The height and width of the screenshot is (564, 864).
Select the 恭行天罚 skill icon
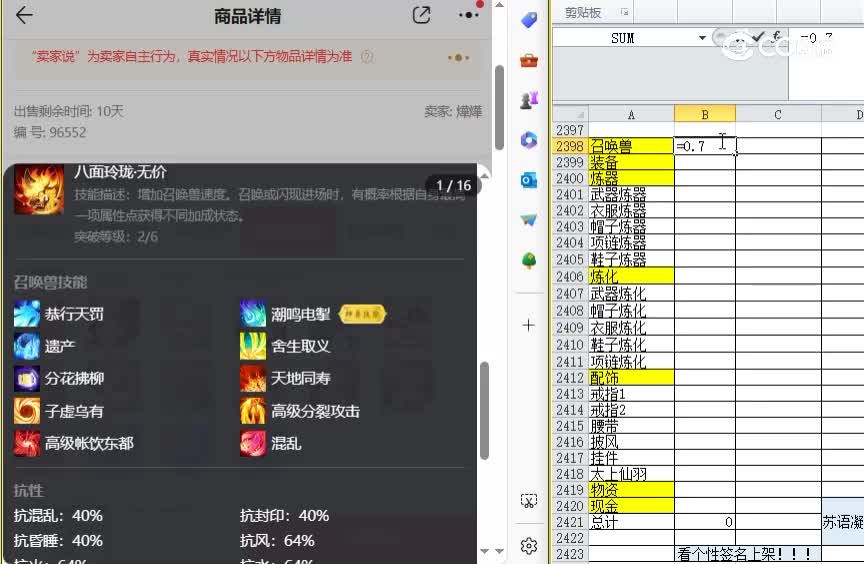(27, 314)
